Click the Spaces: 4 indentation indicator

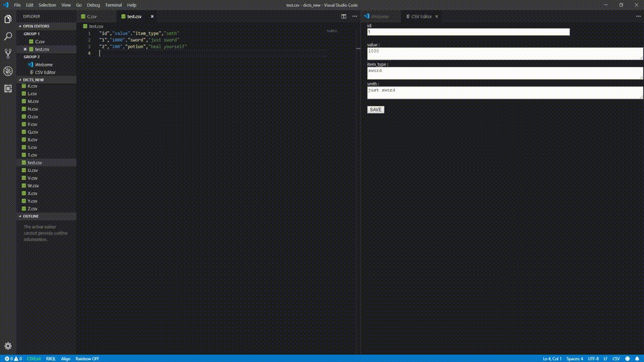point(574,358)
